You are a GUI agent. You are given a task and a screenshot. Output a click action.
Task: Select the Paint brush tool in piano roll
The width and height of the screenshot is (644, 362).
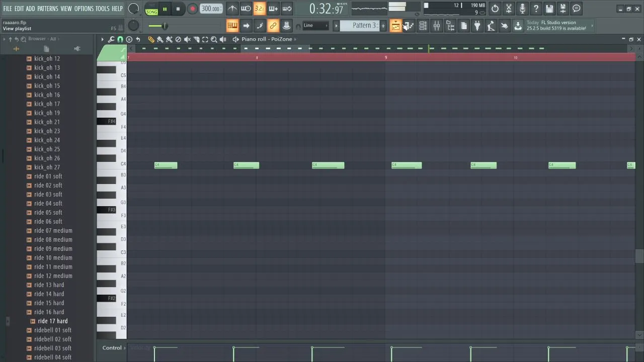pos(160,39)
